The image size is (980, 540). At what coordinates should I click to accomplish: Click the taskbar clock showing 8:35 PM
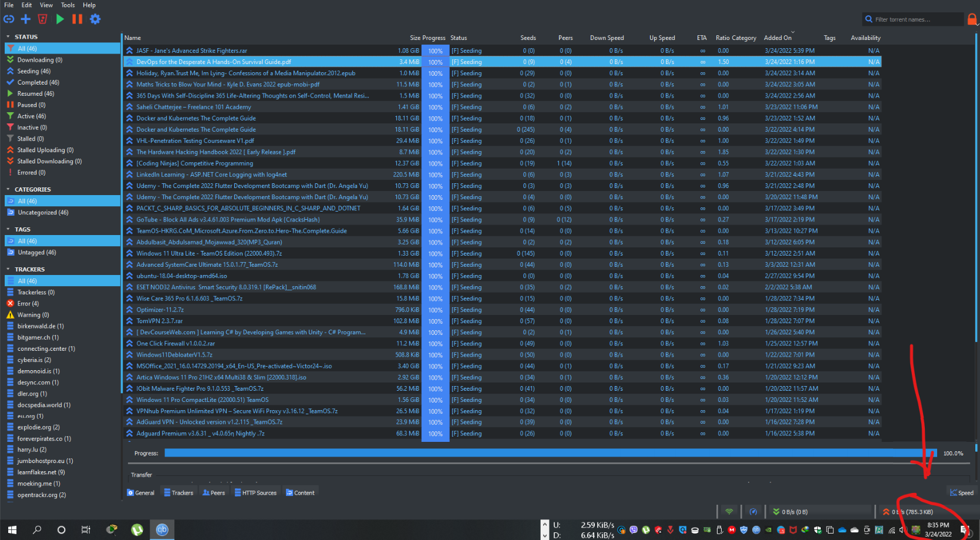(938, 529)
